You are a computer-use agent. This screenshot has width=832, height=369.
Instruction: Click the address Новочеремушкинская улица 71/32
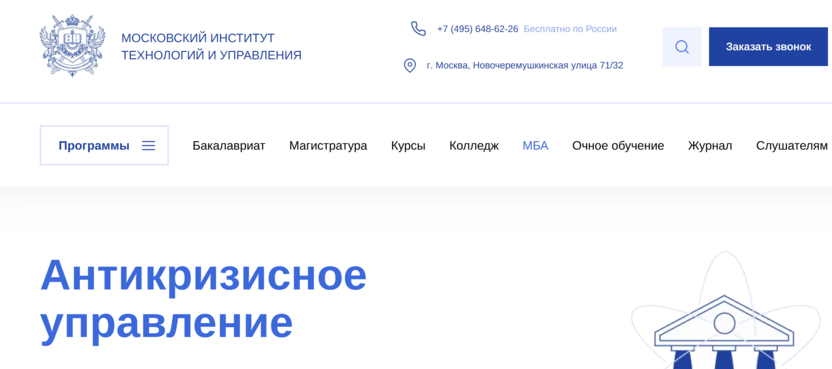click(x=525, y=66)
